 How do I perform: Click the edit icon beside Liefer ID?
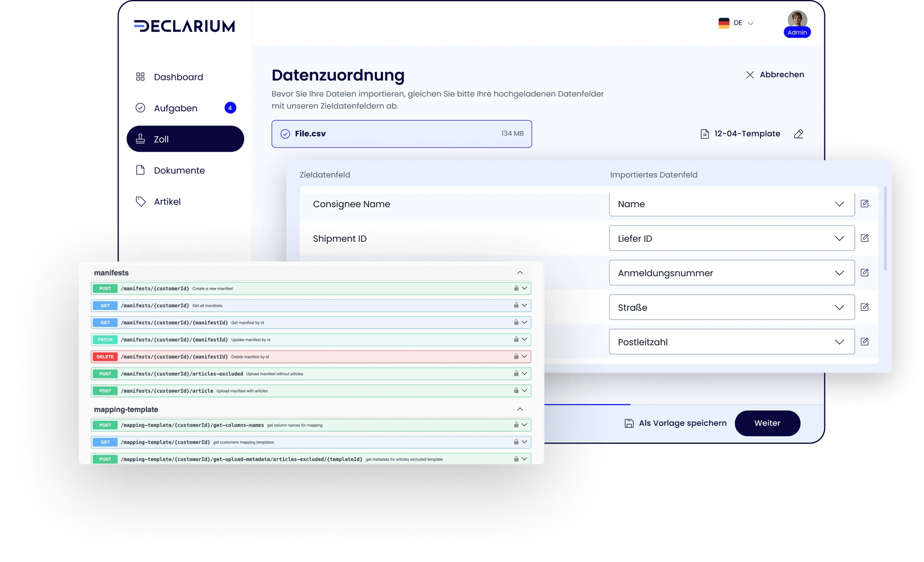[864, 238]
